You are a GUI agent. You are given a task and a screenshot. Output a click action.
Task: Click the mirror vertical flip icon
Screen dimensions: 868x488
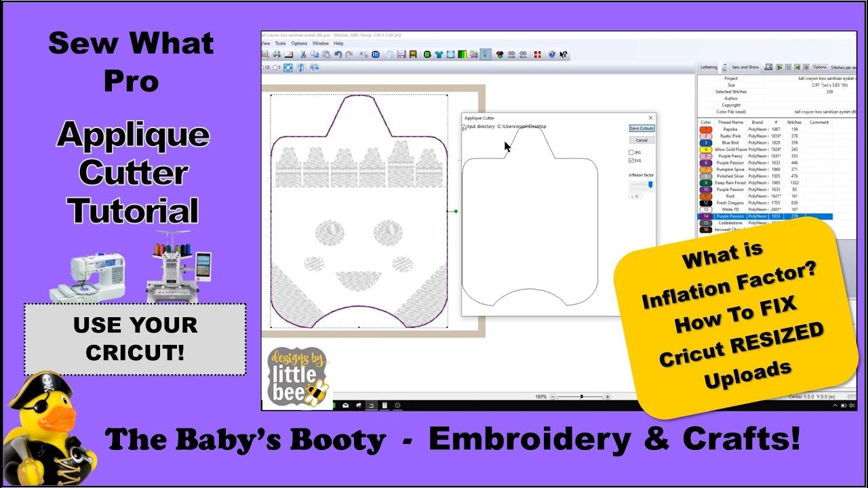coord(301,68)
